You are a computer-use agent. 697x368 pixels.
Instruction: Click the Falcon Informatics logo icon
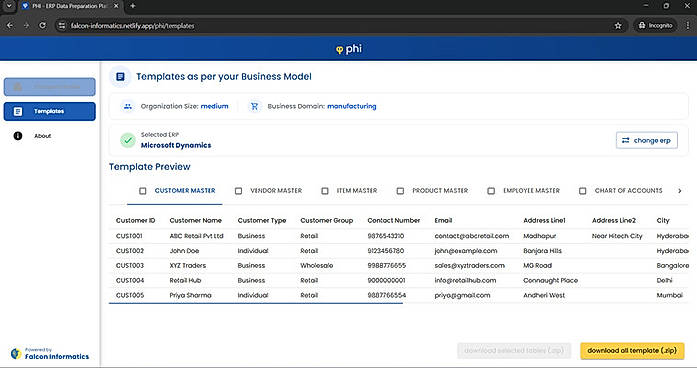point(16,353)
